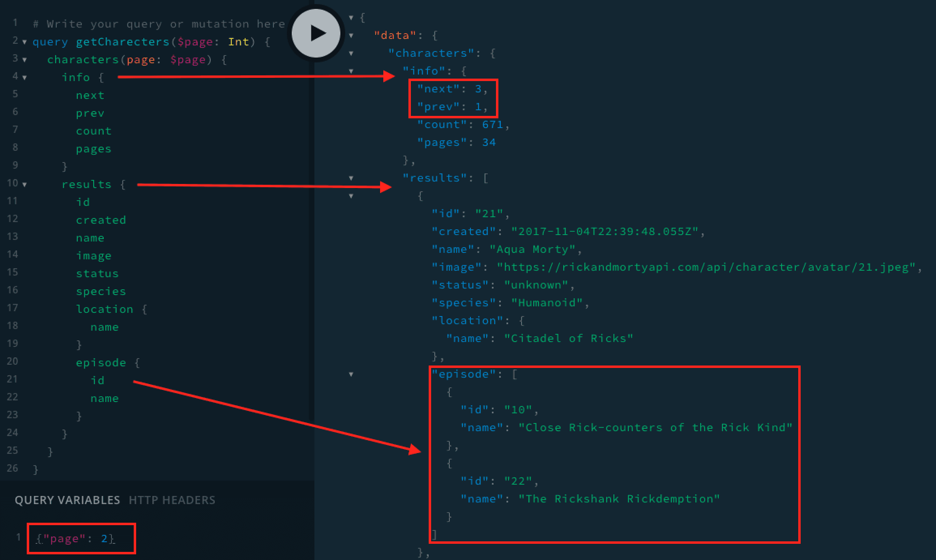Click the 'episode' field on line 20
This screenshot has height=560, width=936.
pos(101,363)
